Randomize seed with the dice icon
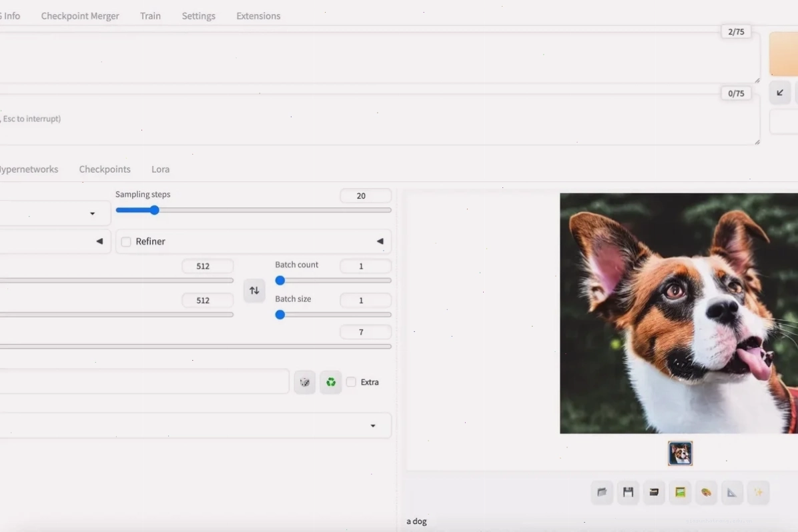Screen dimensions: 798x532 coord(304,382)
